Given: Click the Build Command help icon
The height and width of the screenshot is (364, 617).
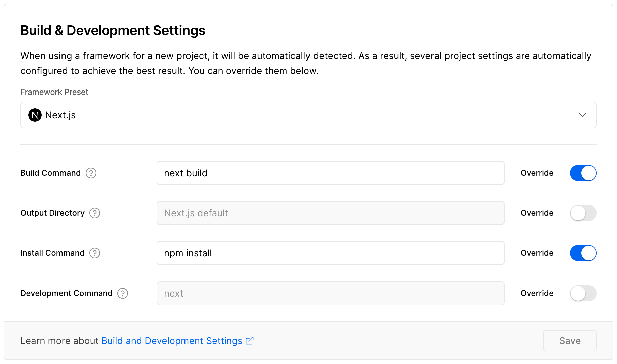Looking at the screenshot, I should [x=91, y=173].
